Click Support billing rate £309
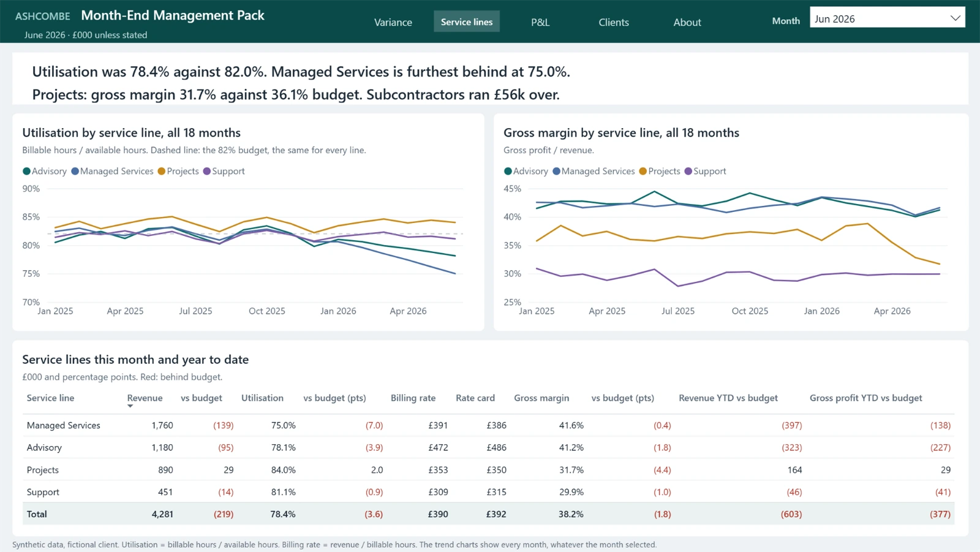 (438, 492)
